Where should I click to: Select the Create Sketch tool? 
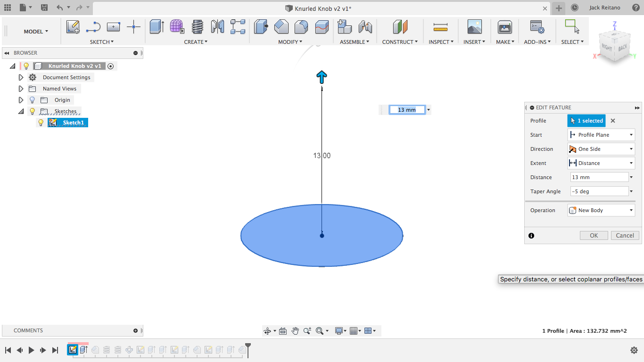tap(73, 27)
